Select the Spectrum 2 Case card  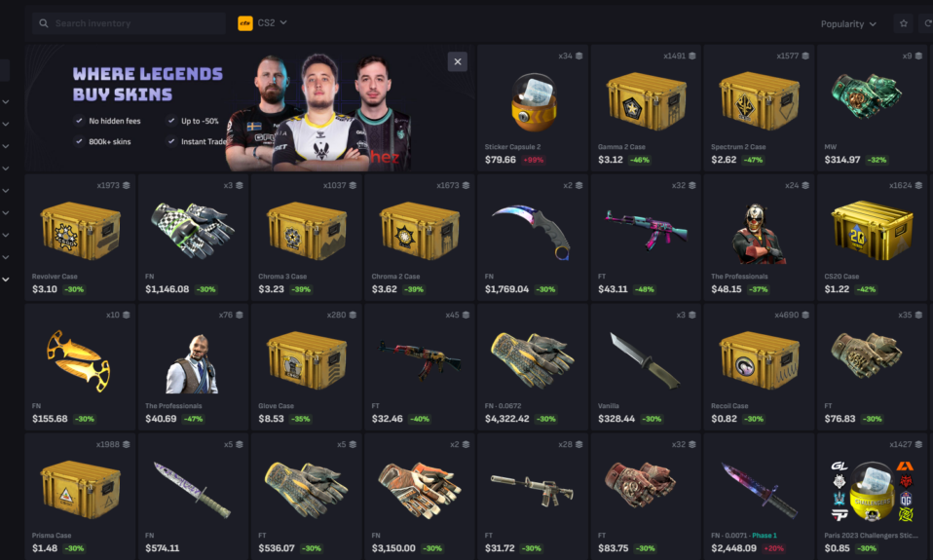tap(759, 108)
